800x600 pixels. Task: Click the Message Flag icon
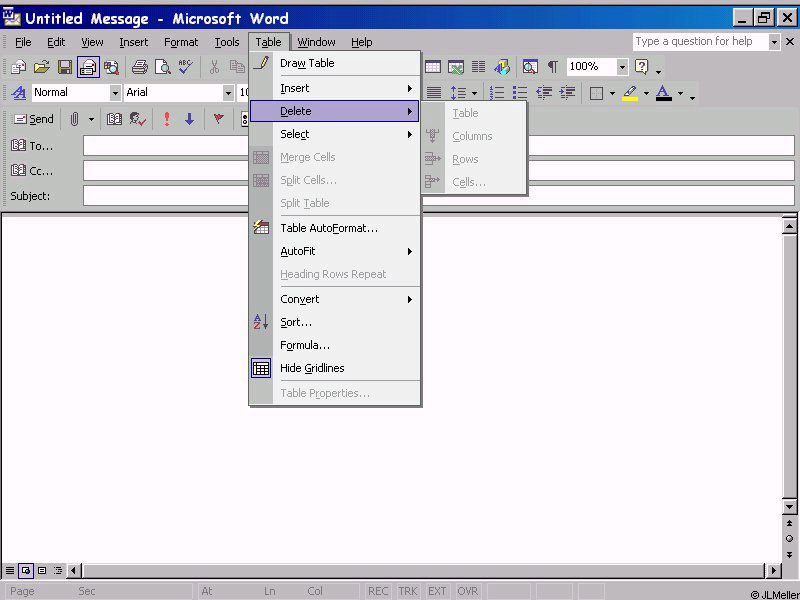coord(218,119)
